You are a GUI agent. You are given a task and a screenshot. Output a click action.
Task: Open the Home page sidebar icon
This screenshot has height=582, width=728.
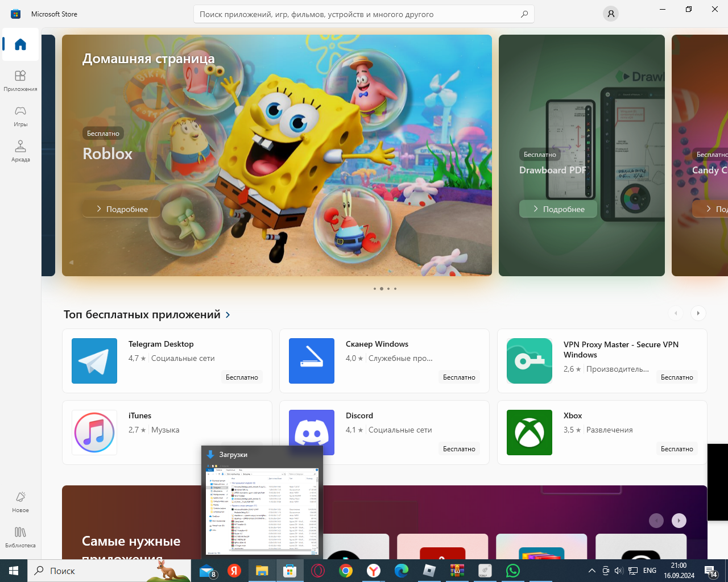pyautogui.click(x=20, y=44)
